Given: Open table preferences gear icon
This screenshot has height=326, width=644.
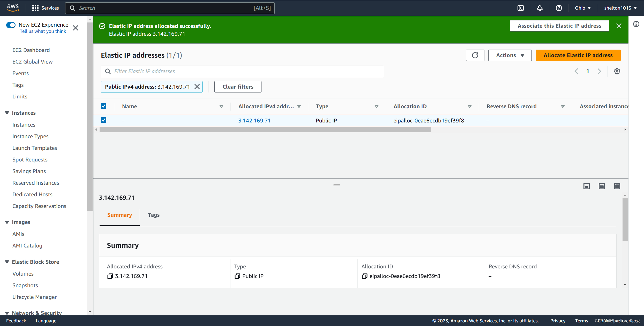Looking at the screenshot, I should [617, 71].
